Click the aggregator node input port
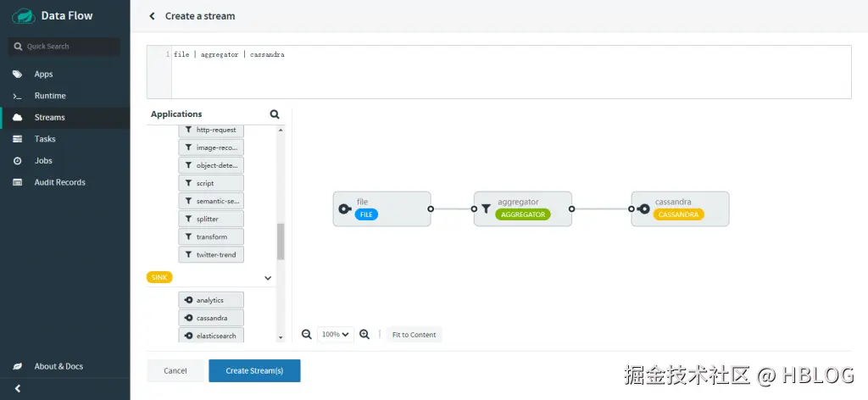 474,209
